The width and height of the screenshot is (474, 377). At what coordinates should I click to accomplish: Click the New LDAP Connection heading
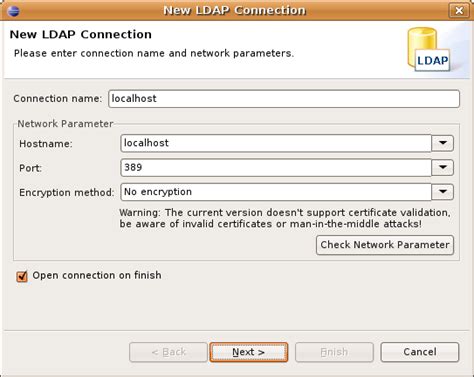tap(81, 34)
